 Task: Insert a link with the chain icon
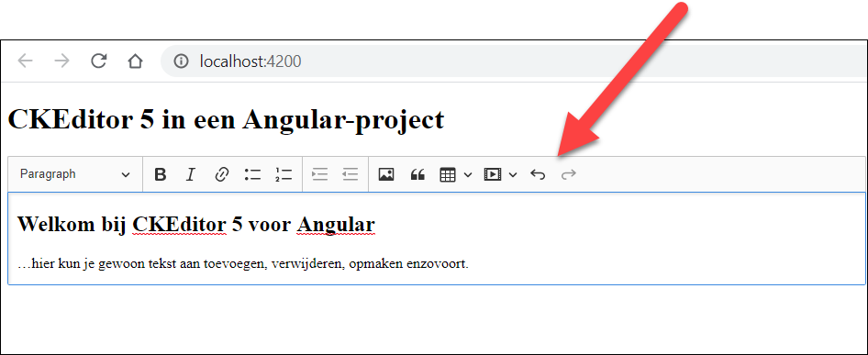[x=221, y=174]
